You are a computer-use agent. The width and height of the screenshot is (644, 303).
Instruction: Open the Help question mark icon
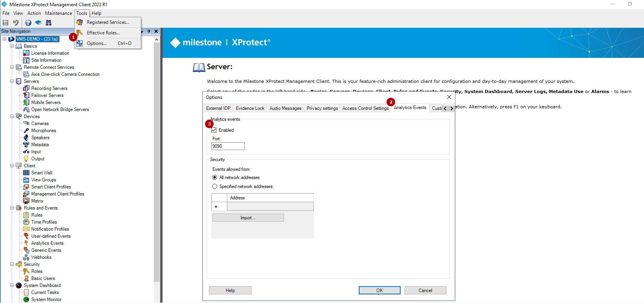click(28, 23)
